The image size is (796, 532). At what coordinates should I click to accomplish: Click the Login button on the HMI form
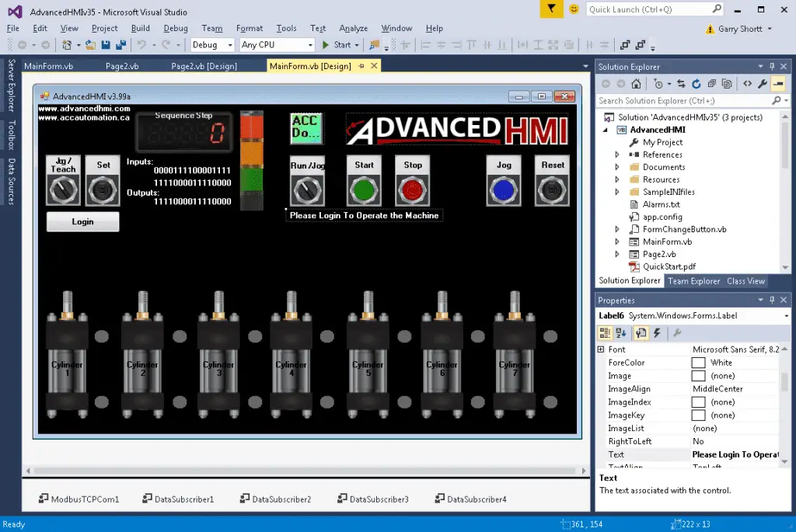pos(82,221)
